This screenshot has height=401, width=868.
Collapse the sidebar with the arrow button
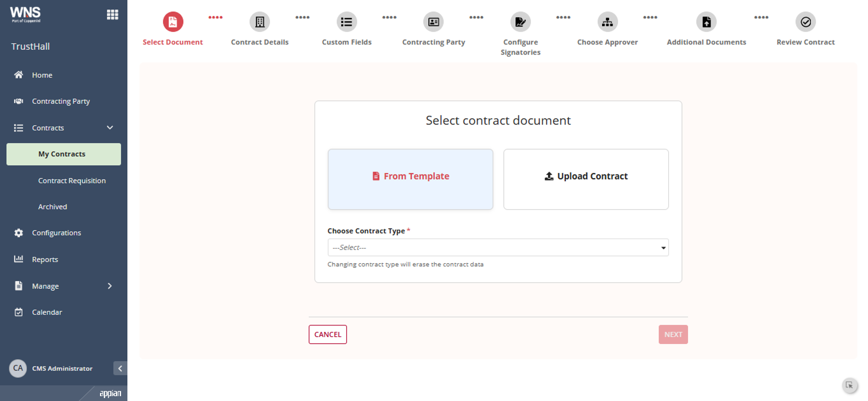120,368
